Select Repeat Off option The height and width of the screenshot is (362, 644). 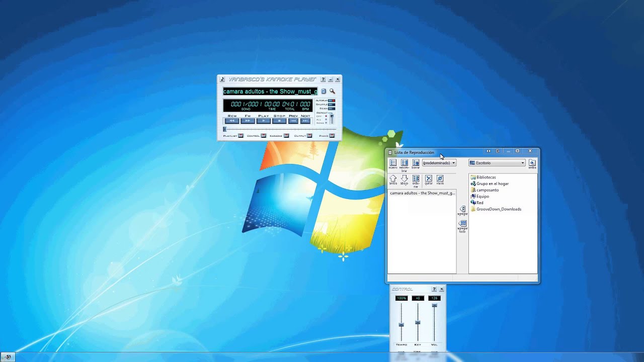(x=326, y=116)
